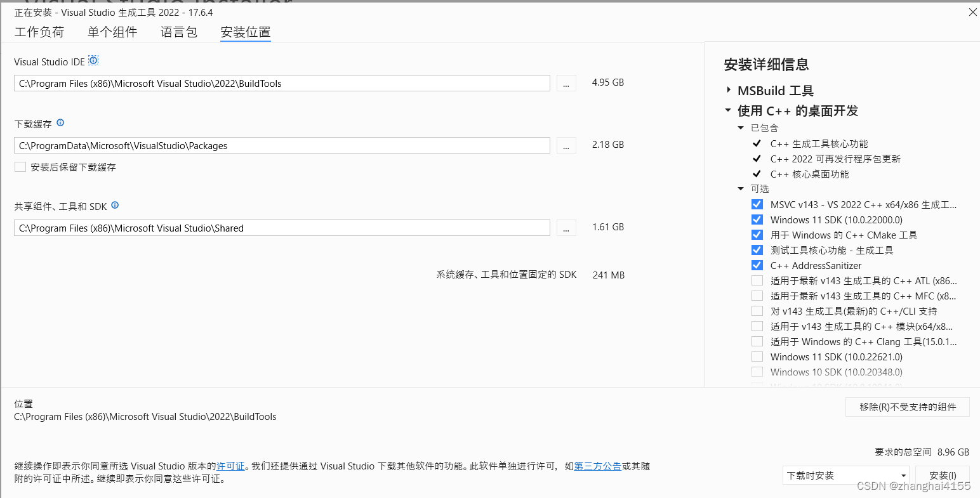
Task: Click C++ 2022 可再发行程序包更新 item
Action: pos(835,159)
